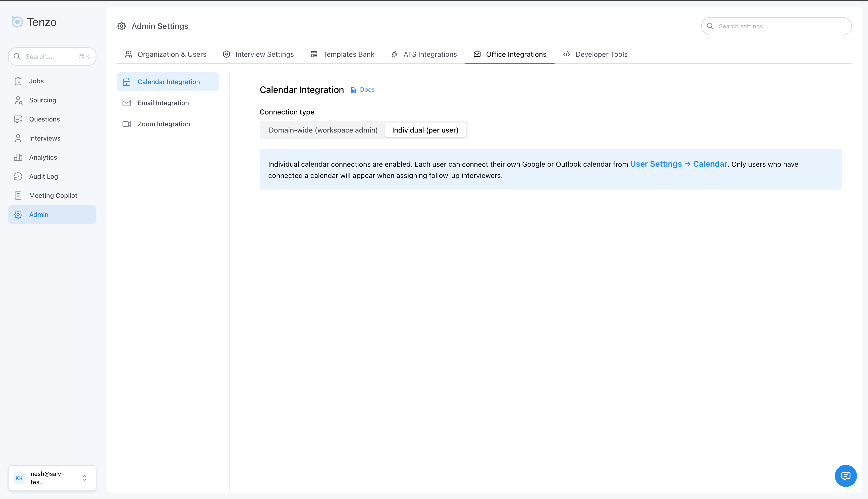Open the nesh@salv-tes... account menu
The width and height of the screenshot is (868, 499).
tap(52, 478)
